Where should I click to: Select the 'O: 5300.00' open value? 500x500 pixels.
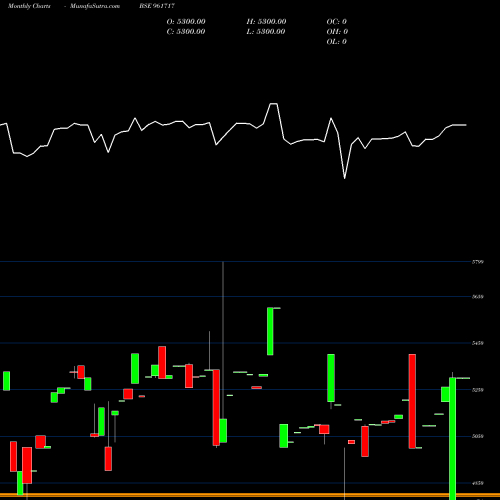(x=186, y=22)
